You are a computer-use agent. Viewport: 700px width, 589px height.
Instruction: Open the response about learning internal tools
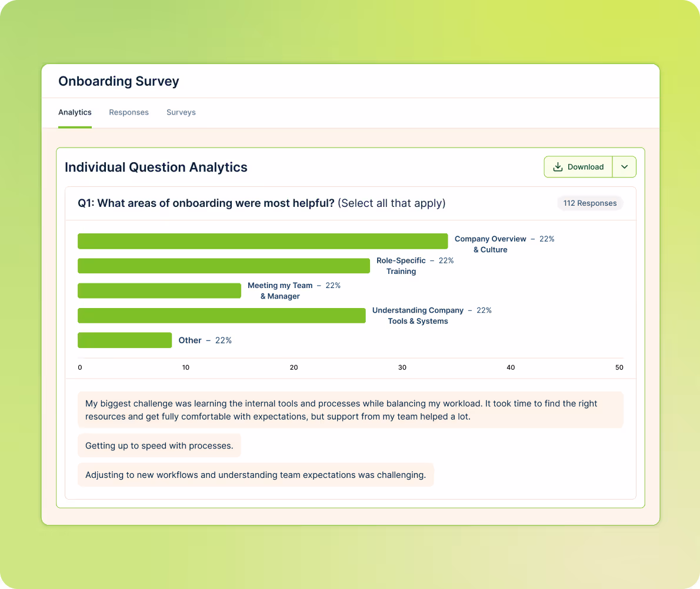point(351,410)
